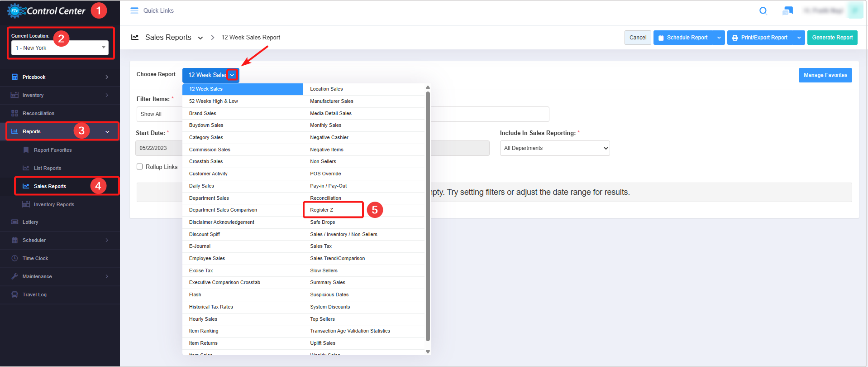
Task: Open the chat messages icon
Action: pyautogui.click(x=787, y=11)
